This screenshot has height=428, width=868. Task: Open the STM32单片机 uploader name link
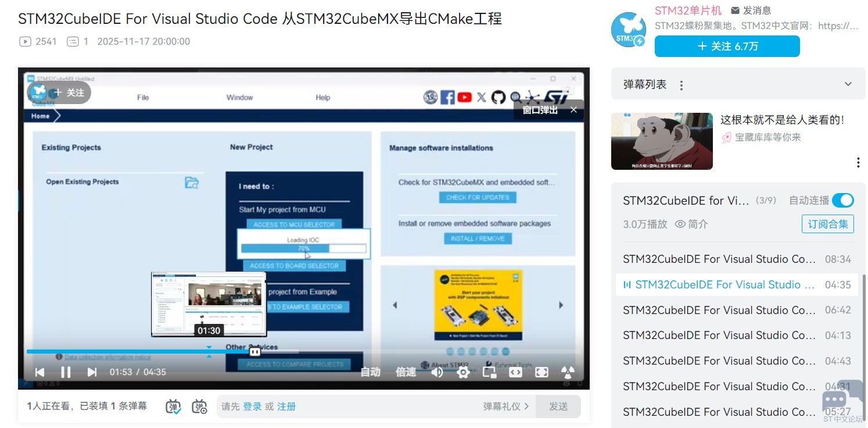pyautogui.click(x=688, y=10)
